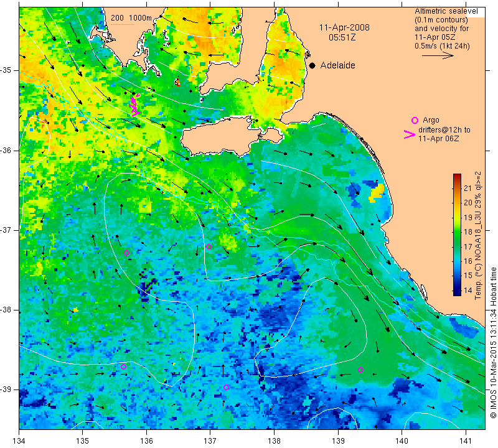Click the cyan isobath legend line under 200 1000m
The image size is (498, 448).
123,24
